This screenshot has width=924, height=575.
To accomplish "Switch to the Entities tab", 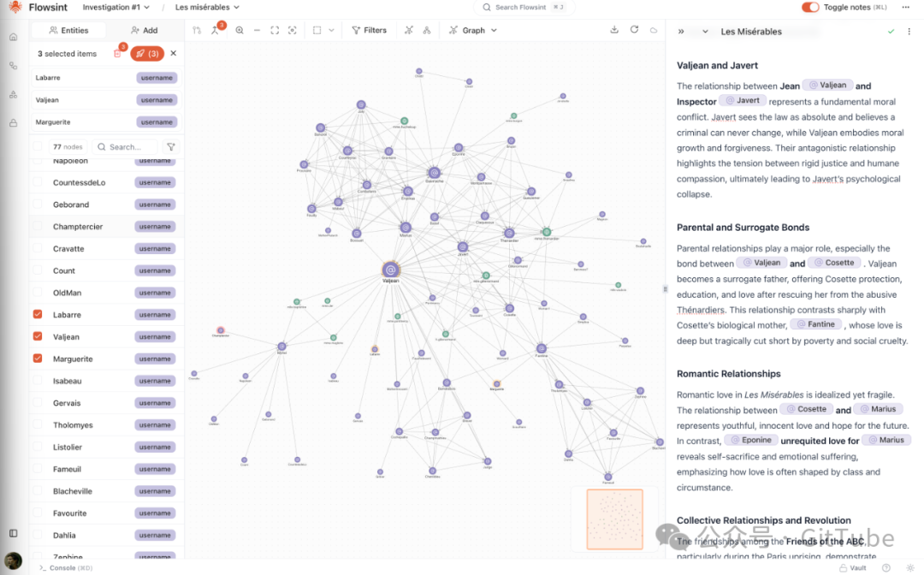I will tap(69, 30).
